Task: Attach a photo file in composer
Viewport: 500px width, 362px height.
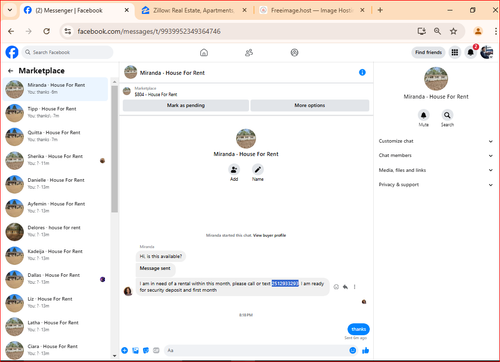Action: coord(135,350)
